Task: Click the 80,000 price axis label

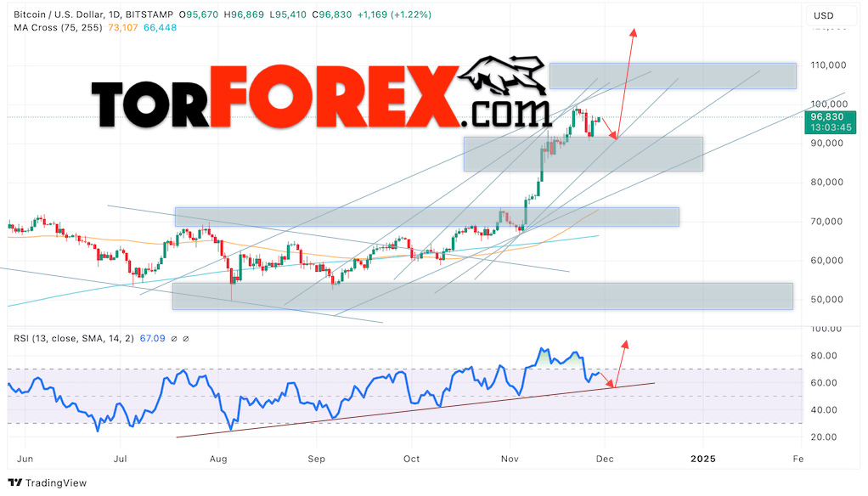Action: (x=826, y=182)
